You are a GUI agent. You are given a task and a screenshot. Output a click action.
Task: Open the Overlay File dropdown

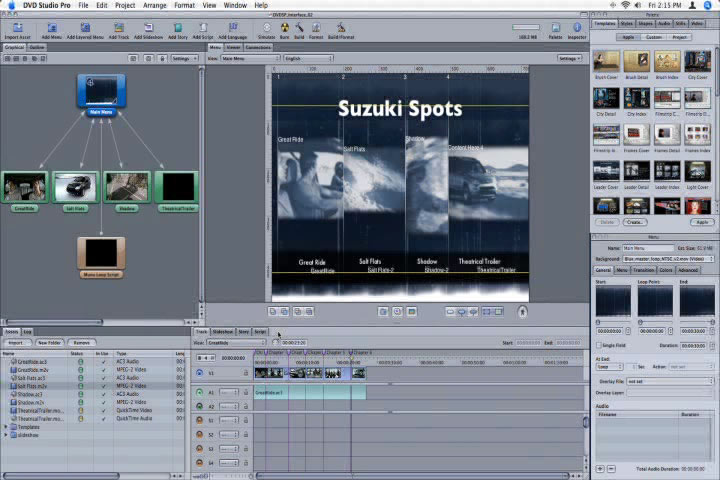670,381
